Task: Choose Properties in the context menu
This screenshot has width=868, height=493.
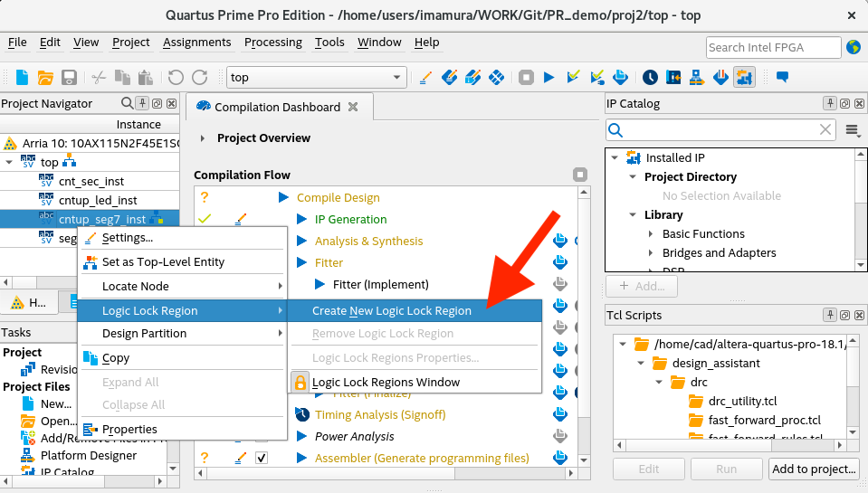Action: pos(182,429)
